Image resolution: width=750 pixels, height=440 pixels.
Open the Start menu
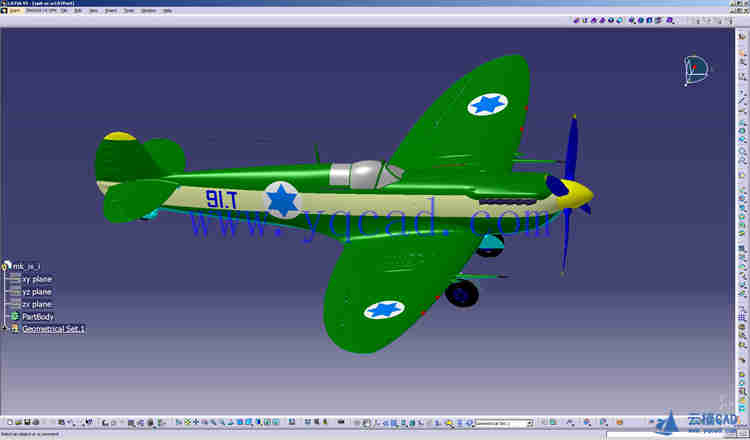[x=15, y=11]
